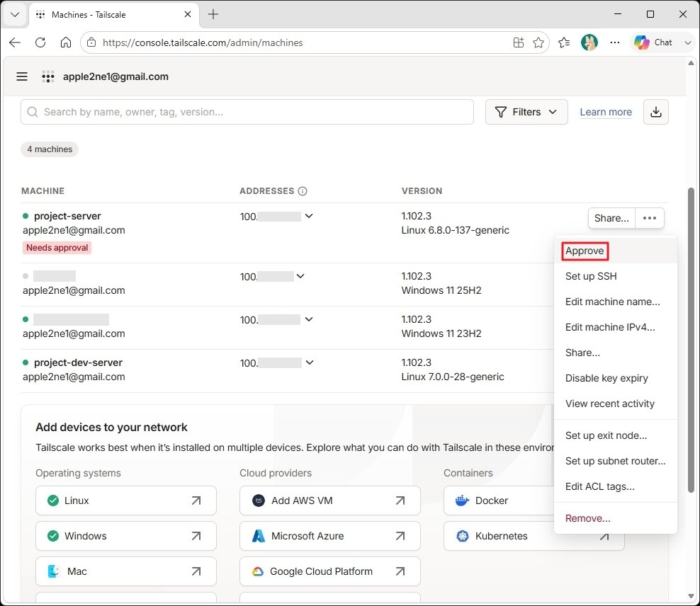Select Approve in the context menu

pyautogui.click(x=616, y=251)
